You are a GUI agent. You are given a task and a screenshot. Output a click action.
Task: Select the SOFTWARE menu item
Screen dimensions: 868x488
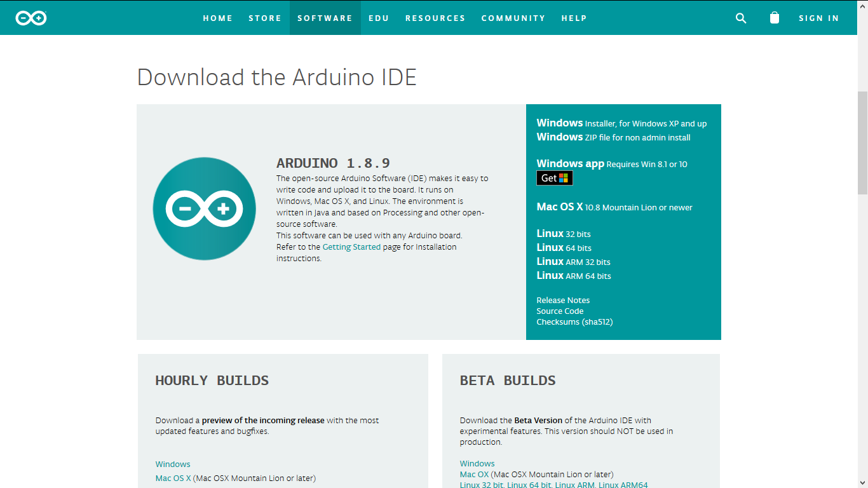pos(325,18)
